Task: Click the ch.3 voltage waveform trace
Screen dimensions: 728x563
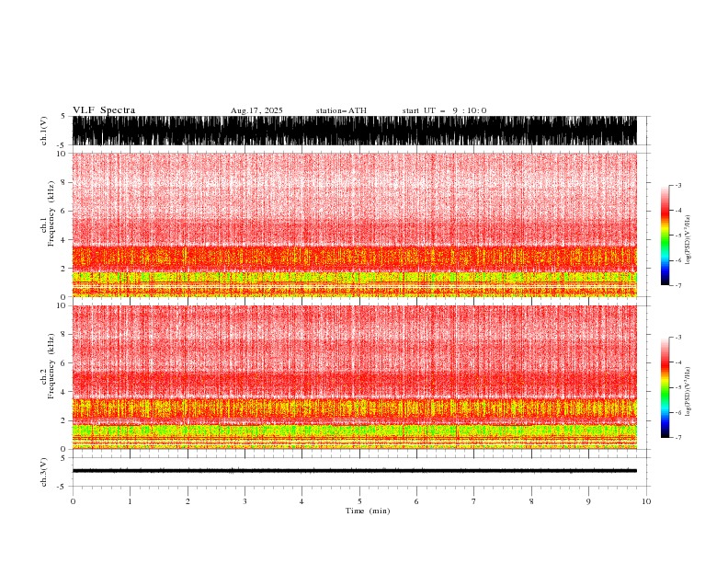Action: point(355,471)
